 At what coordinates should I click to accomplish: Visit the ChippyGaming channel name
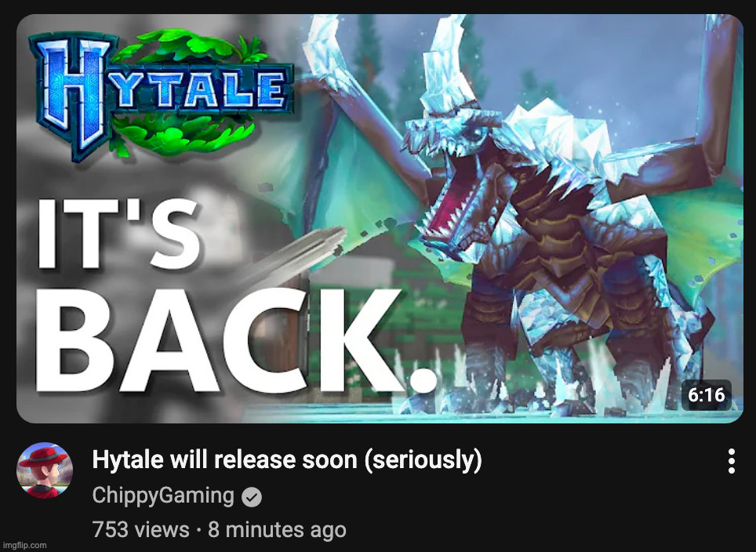163,496
